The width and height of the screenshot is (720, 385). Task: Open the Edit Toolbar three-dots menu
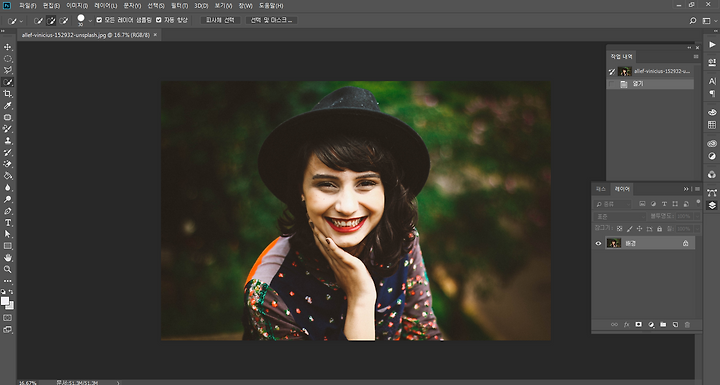coord(8,281)
